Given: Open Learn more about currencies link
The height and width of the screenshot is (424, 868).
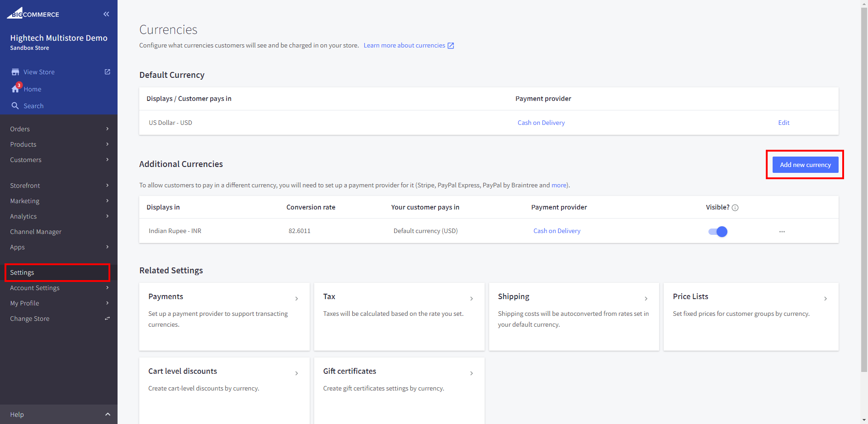Looking at the screenshot, I should (404, 45).
